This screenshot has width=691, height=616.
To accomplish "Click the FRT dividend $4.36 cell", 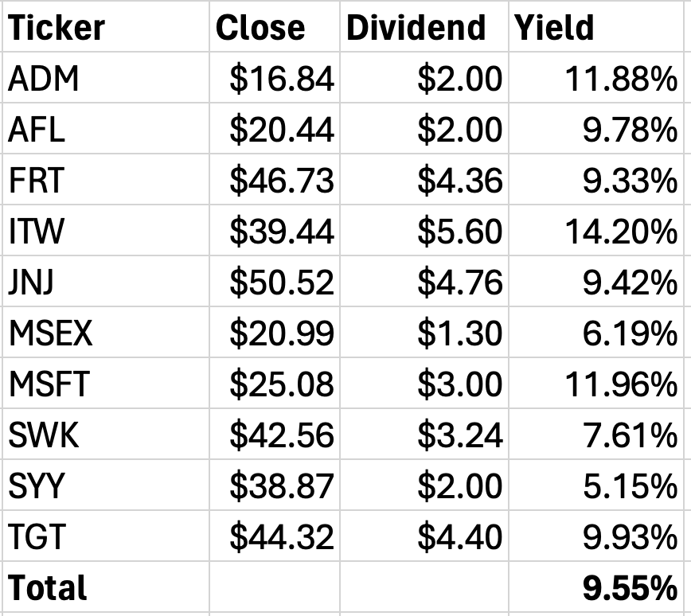I will coord(424,179).
